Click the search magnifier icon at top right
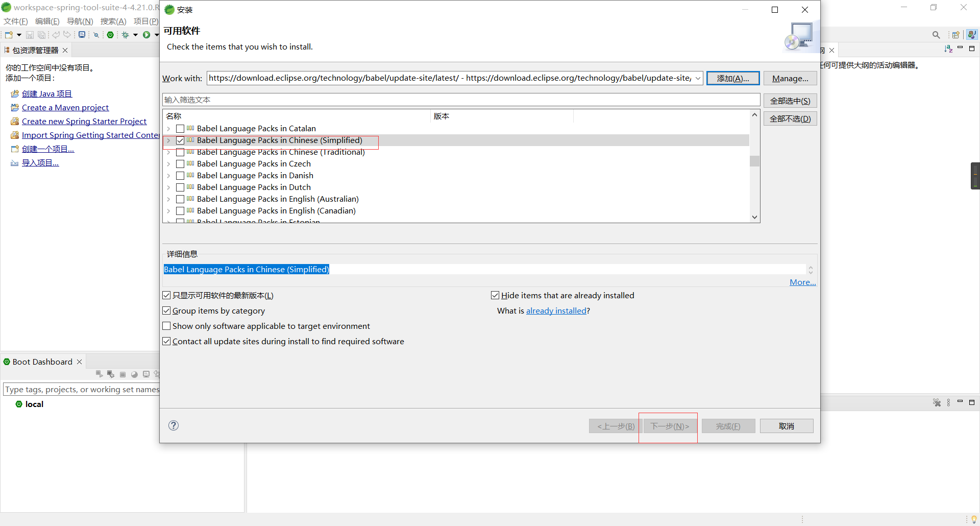Image resolution: width=980 pixels, height=526 pixels. pos(936,35)
